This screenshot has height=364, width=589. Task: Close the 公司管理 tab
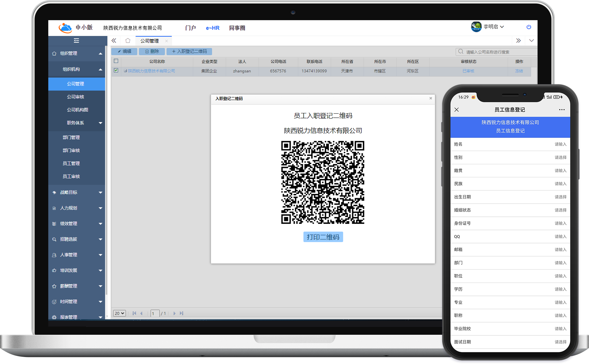[x=167, y=41]
